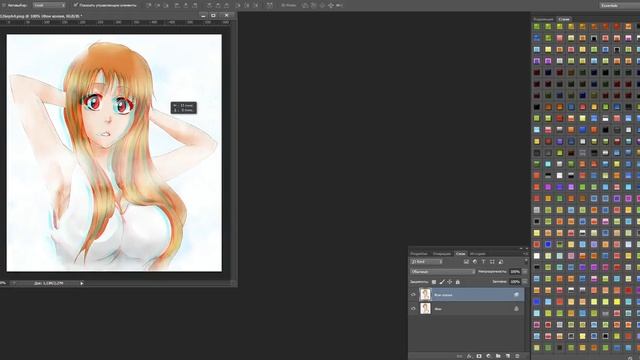
Task: Open the Opacity slider dropdown arrow
Action: coord(524,272)
